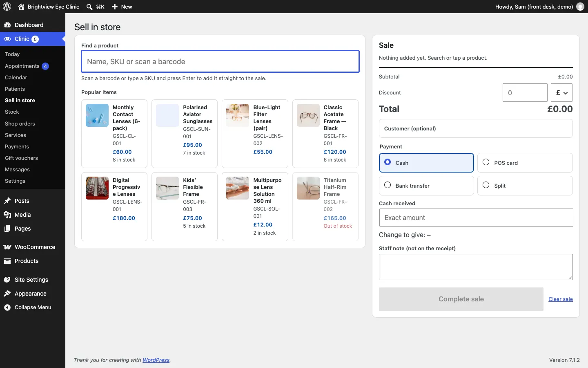Focus the Find a product search field
588x368 pixels.
[220, 61]
